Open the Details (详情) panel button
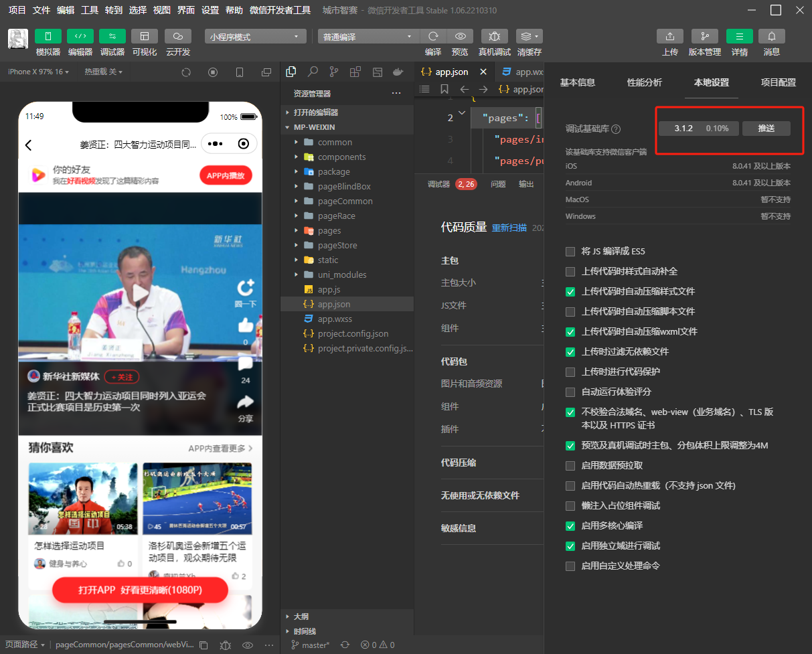 (x=739, y=36)
